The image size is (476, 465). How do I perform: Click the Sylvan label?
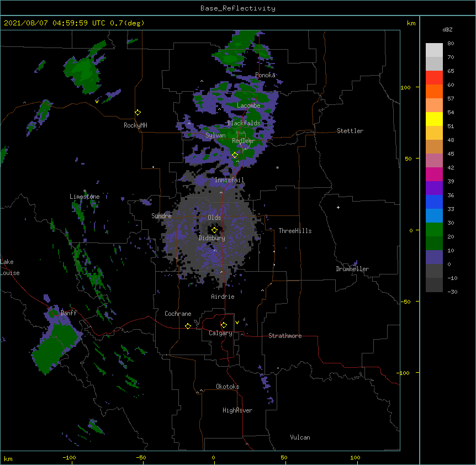coord(215,135)
